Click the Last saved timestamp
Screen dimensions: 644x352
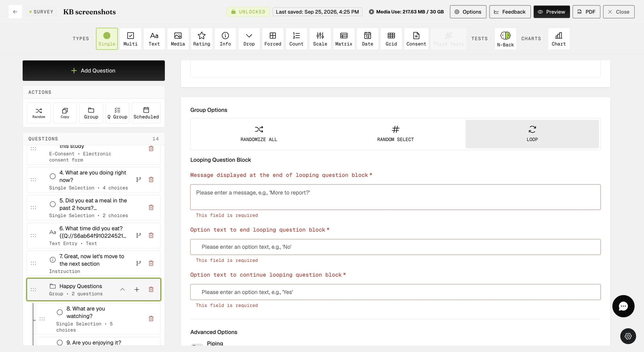[317, 12]
